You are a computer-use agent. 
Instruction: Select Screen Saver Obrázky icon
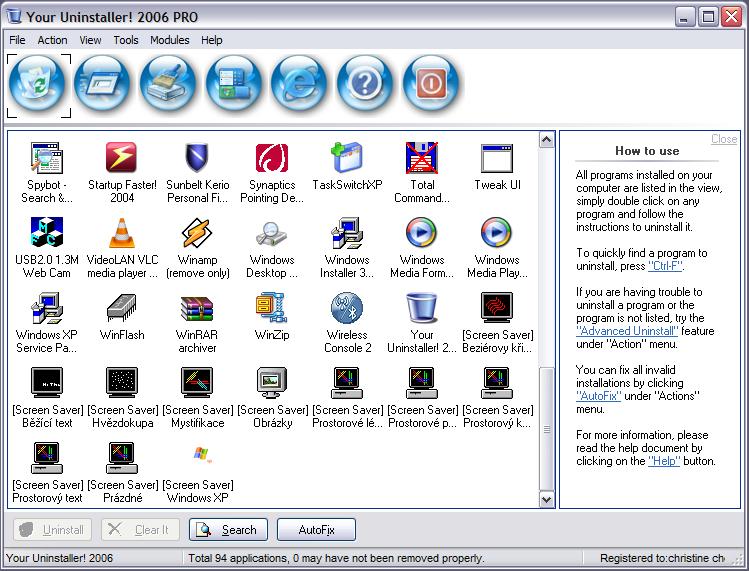[x=272, y=382]
